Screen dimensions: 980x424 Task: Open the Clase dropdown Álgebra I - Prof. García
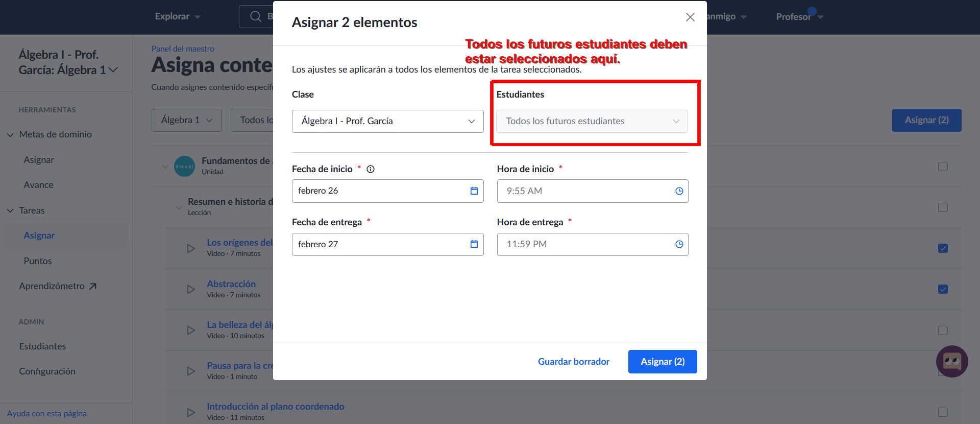pos(387,121)
